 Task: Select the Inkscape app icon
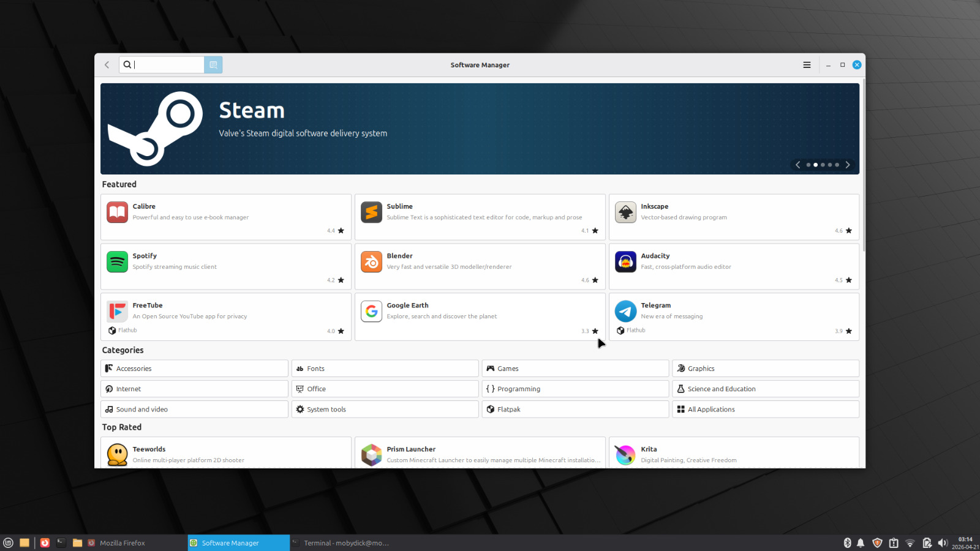pyautogui.click(x=625, y=212)
